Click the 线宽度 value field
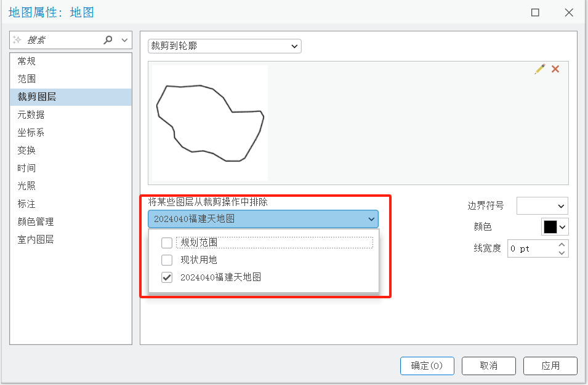588x385 pixels. click(533, 248)
